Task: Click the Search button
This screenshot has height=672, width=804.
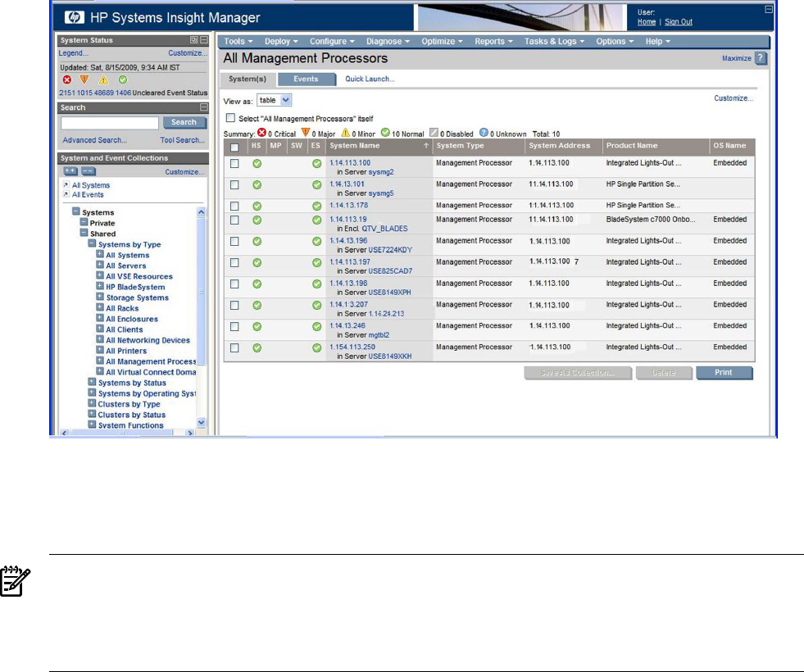Action: coord(184,122)
